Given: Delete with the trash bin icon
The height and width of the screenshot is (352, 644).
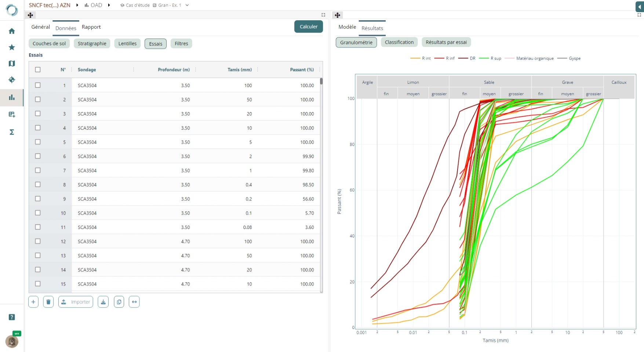Looking at the screenshot, I should pyautogui.click(x=48, y=302).
